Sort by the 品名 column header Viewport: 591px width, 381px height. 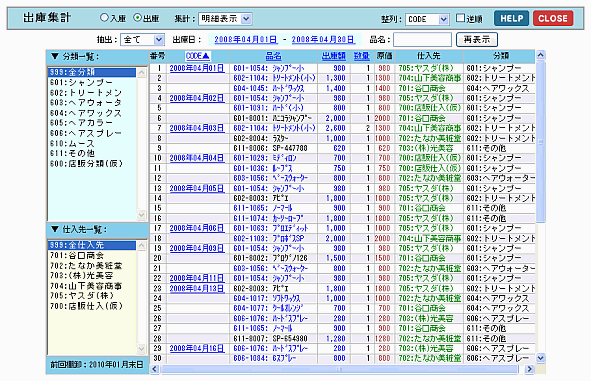273,56
